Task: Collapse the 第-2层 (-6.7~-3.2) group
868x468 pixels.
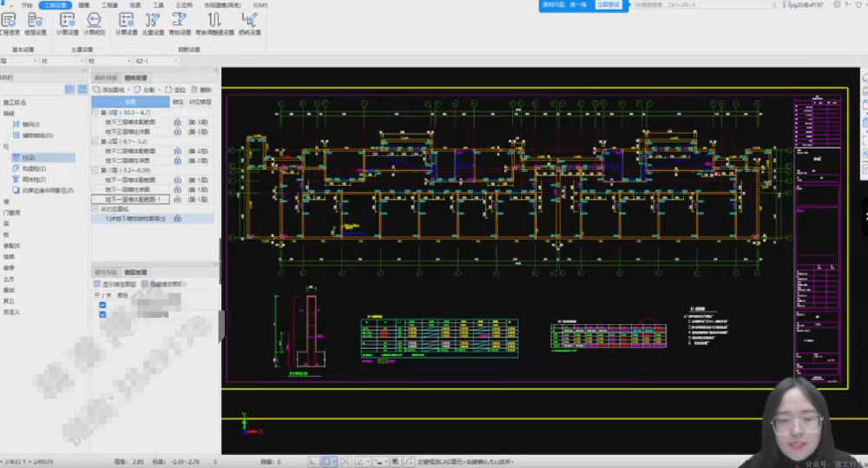Action: [95, 142]
